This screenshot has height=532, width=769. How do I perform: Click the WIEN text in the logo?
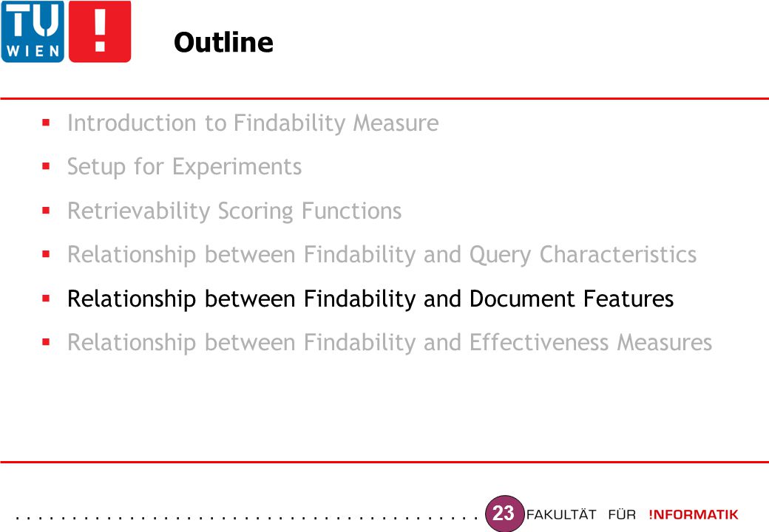click(x=33, y=50)
